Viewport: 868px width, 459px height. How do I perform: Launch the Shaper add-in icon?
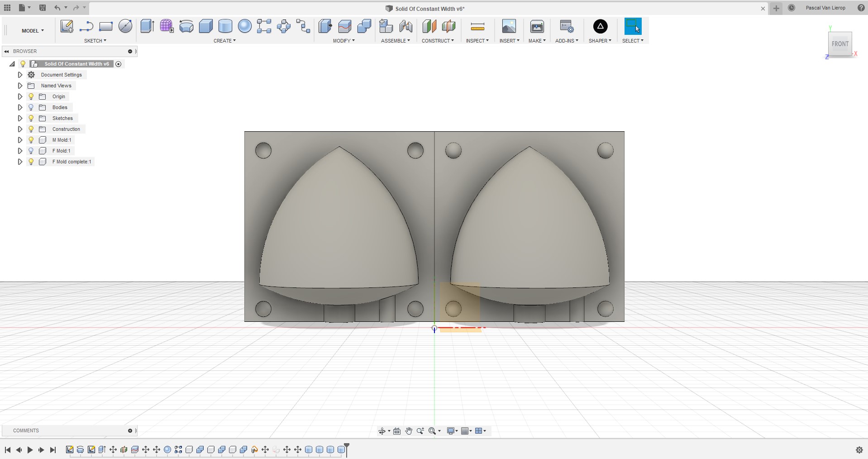(x=600, y=26)
